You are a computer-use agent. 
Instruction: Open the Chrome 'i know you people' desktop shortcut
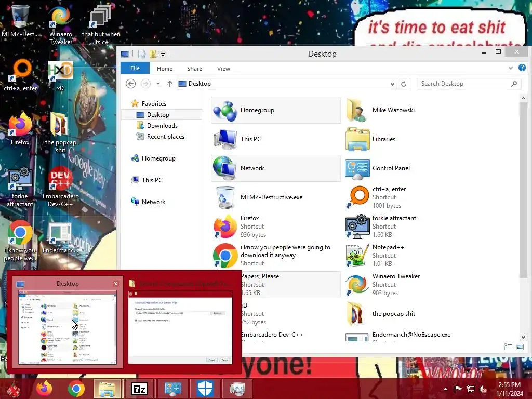click(x=20, y=241)
